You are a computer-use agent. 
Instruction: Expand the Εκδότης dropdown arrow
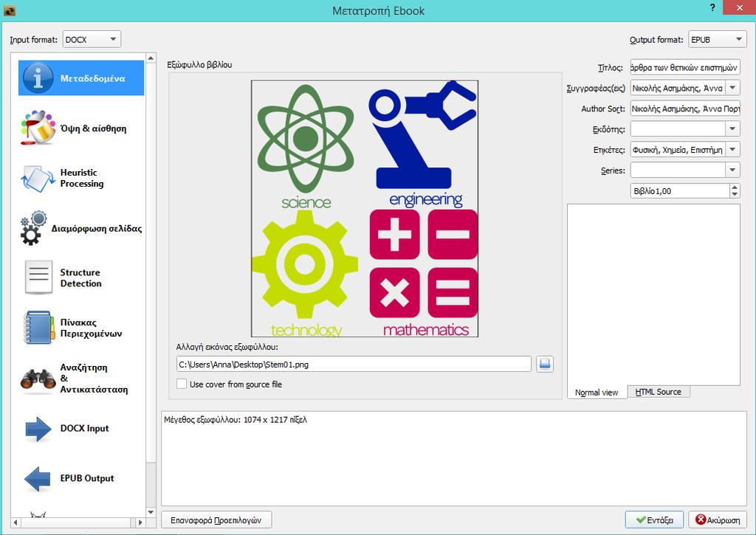(x=732, y=128)
